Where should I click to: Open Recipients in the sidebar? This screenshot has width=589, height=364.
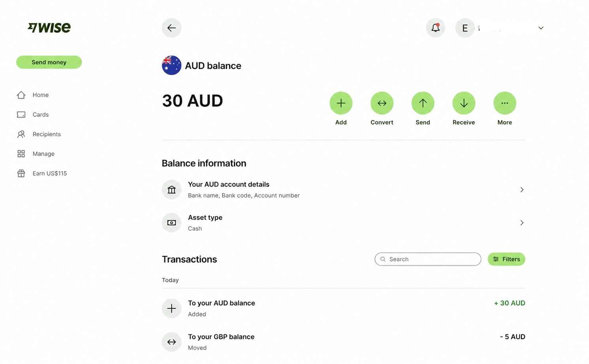click(x=47, y=134)
